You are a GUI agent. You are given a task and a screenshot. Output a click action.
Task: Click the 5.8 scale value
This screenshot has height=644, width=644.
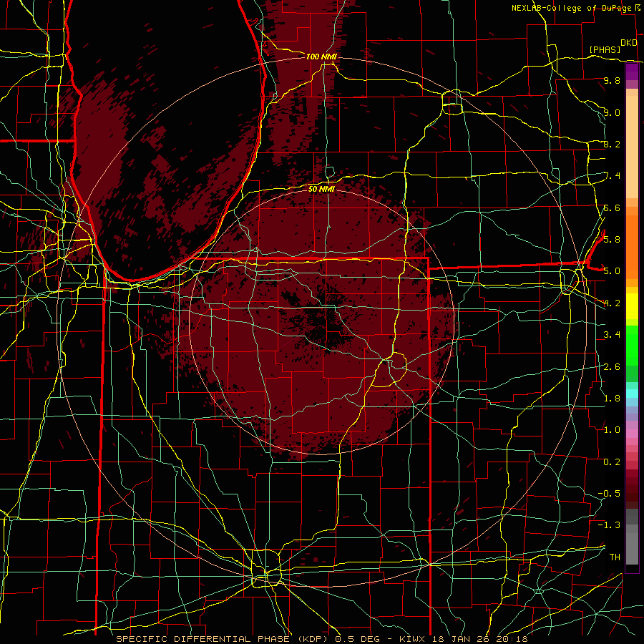click(x=612, y=239)
